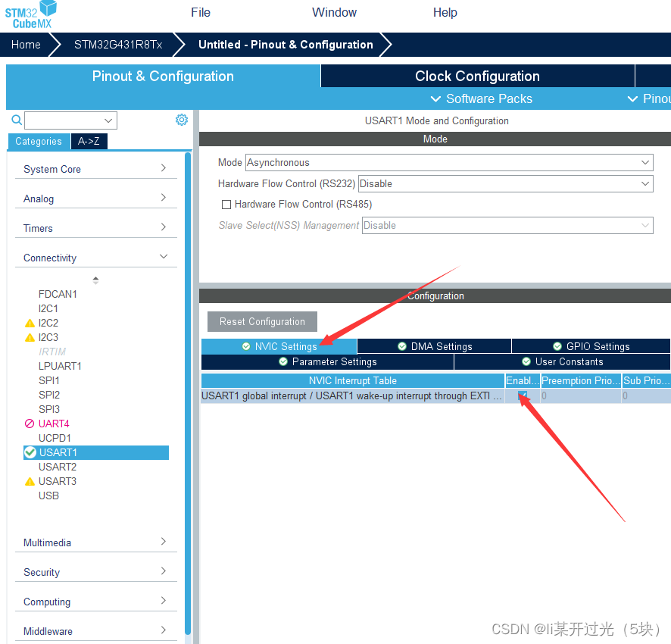Screen dimensions: 671x644
Task: Select I2C1 peripheral
Action: [48, 308]
